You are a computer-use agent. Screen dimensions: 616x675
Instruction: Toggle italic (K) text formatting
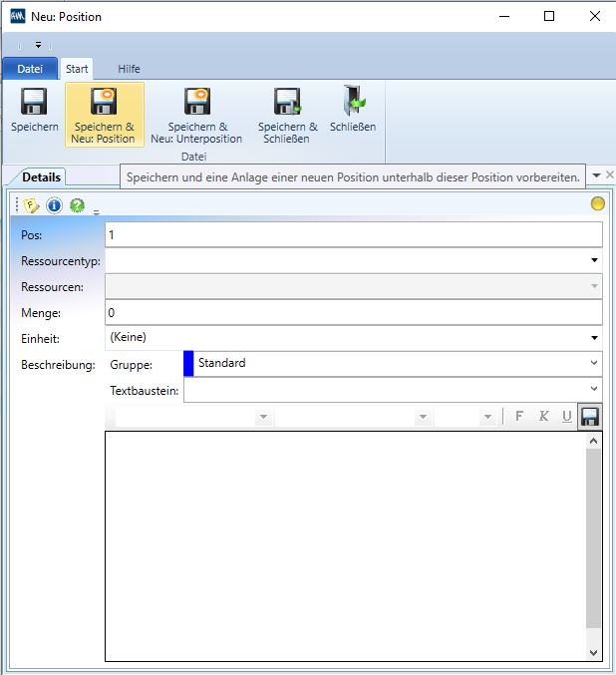click(x=543, y=417)
